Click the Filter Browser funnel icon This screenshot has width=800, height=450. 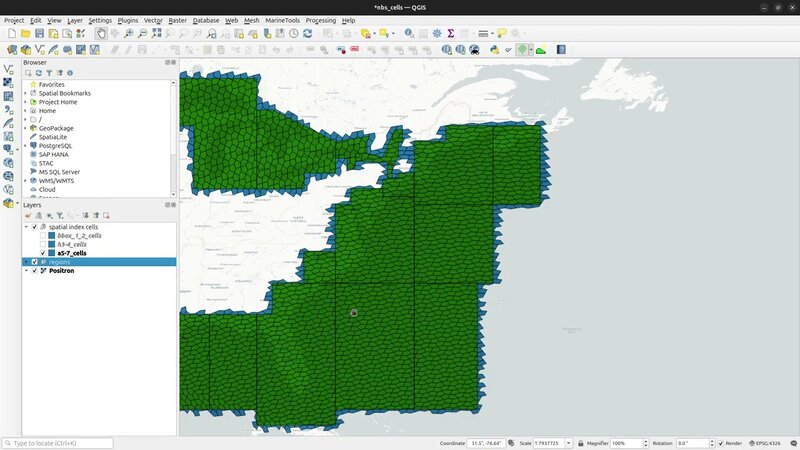(49, 73)
